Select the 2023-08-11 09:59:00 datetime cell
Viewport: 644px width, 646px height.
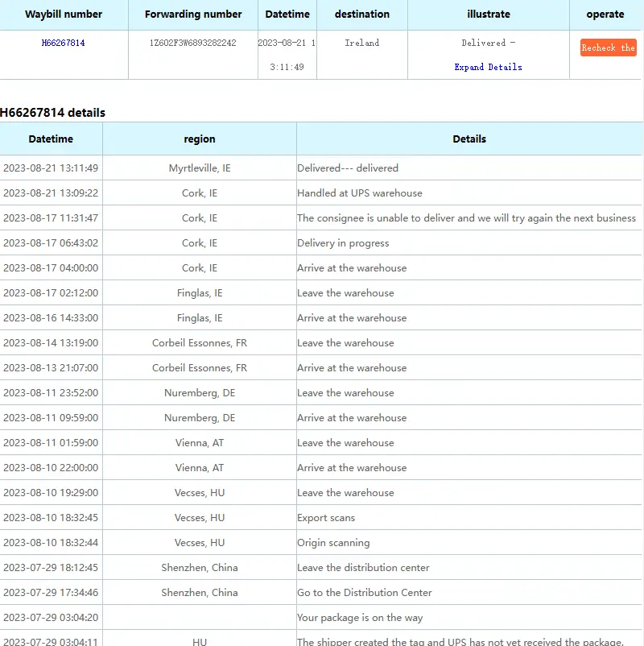point(51,418)
